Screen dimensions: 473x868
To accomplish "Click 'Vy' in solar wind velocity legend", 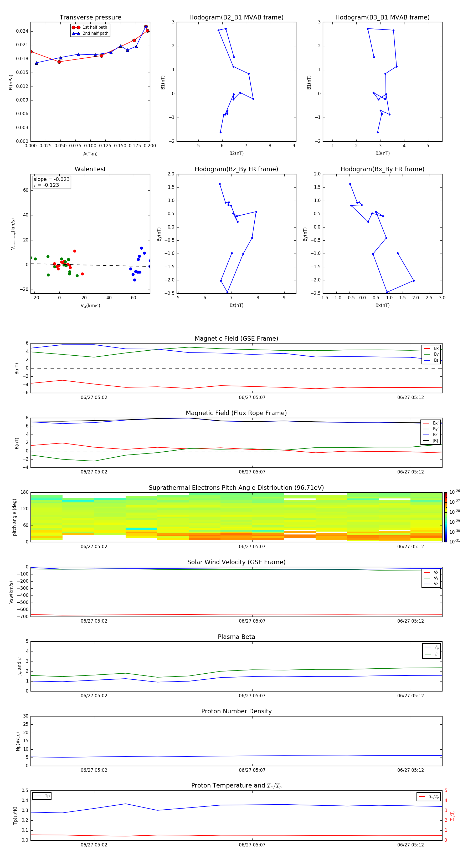I will [431, 578].
